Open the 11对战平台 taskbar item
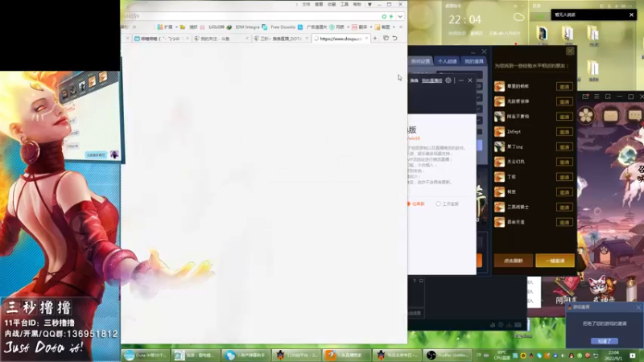 pos(296,355)
